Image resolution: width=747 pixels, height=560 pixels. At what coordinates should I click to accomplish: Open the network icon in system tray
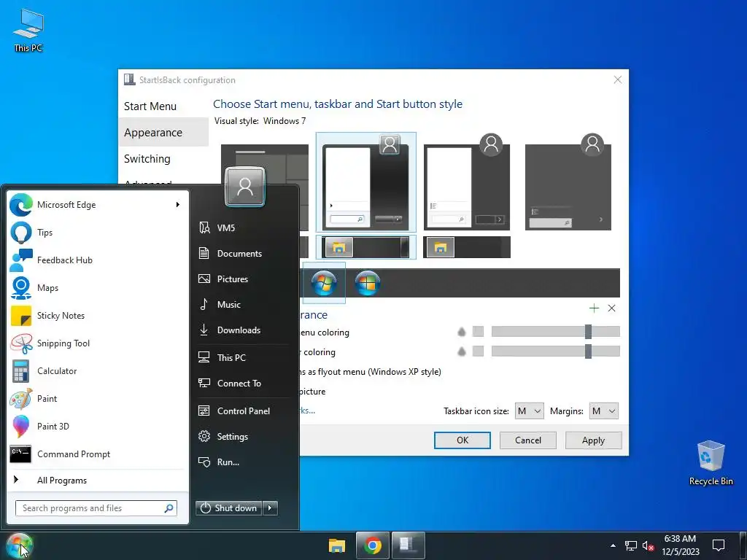point(631,545)
